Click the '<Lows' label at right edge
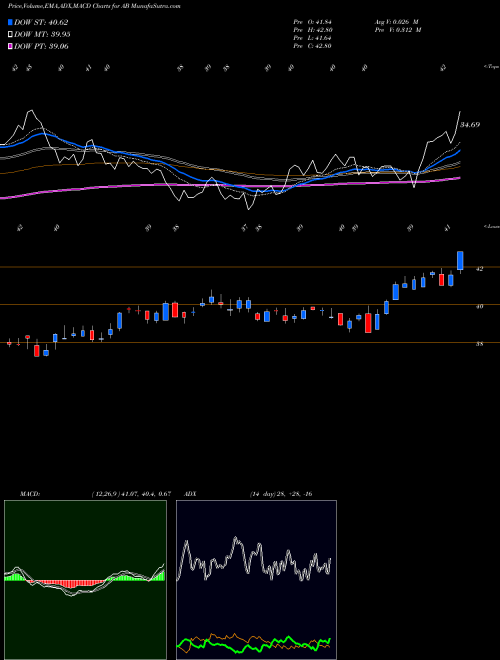500x660 pixels. 491,226
